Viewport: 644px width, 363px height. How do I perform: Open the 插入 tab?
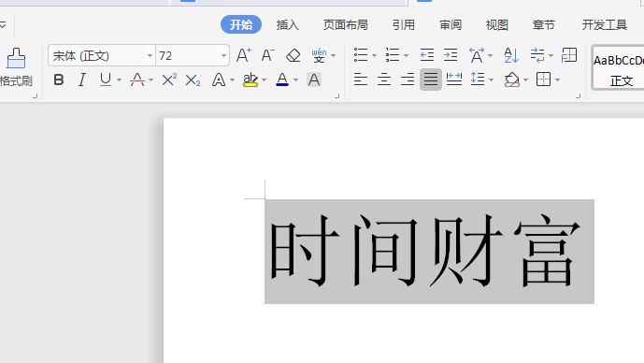[x=288, y=25]
